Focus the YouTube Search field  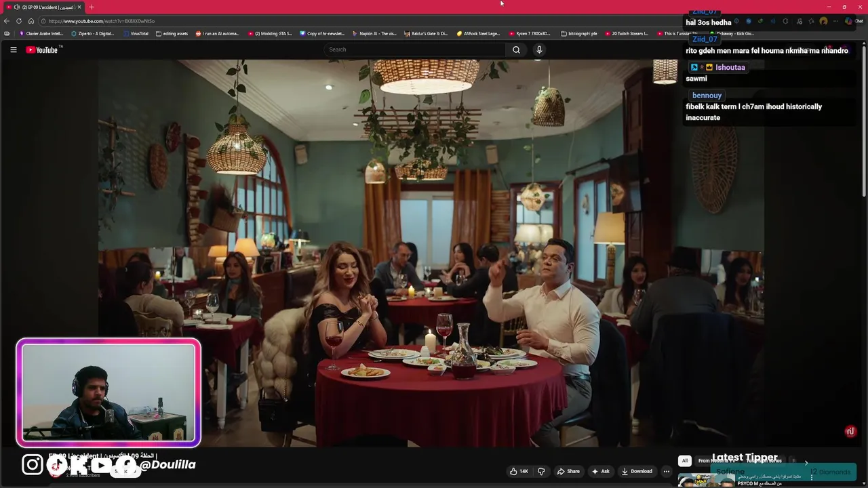point(415,49)
